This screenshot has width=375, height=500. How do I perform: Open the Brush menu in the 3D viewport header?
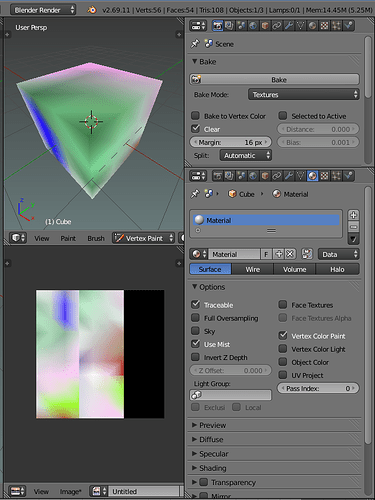pos(96,238)
